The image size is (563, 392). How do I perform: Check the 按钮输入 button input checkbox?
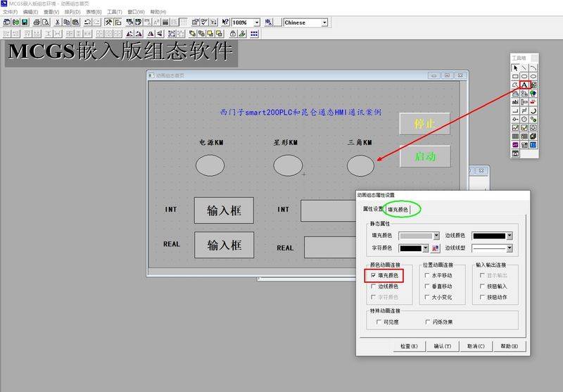coord(482,286)
